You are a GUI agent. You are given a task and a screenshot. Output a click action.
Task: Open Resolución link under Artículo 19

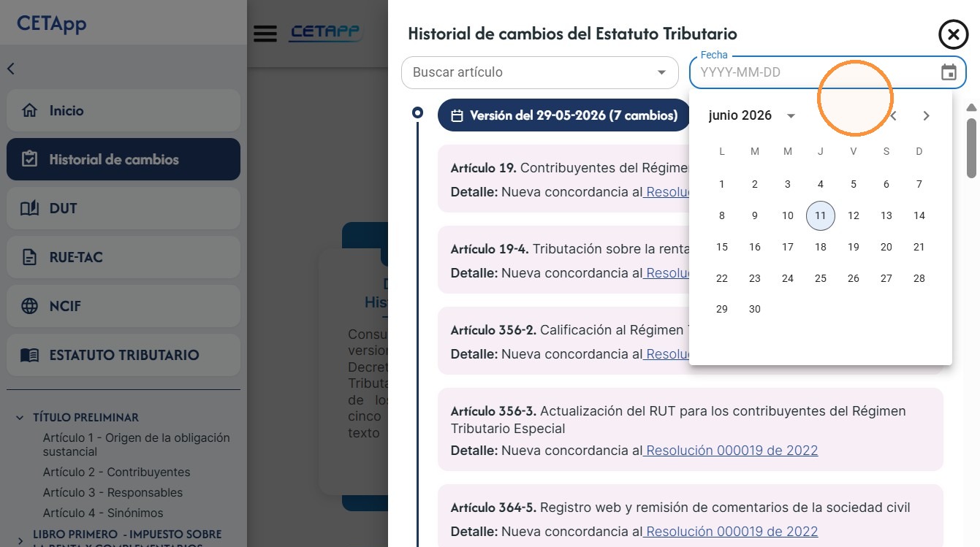pos(666,192)
